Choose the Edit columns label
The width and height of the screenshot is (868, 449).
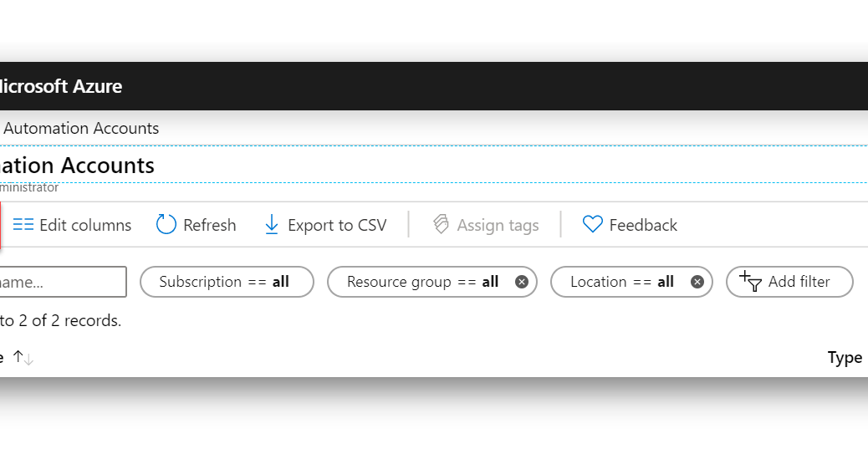pos(85,225)
